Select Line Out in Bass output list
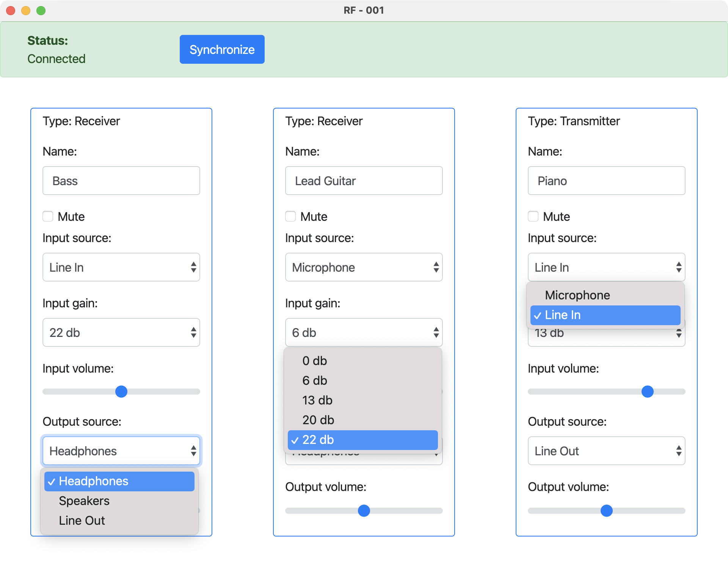728x579 pixels. [82, 521]
